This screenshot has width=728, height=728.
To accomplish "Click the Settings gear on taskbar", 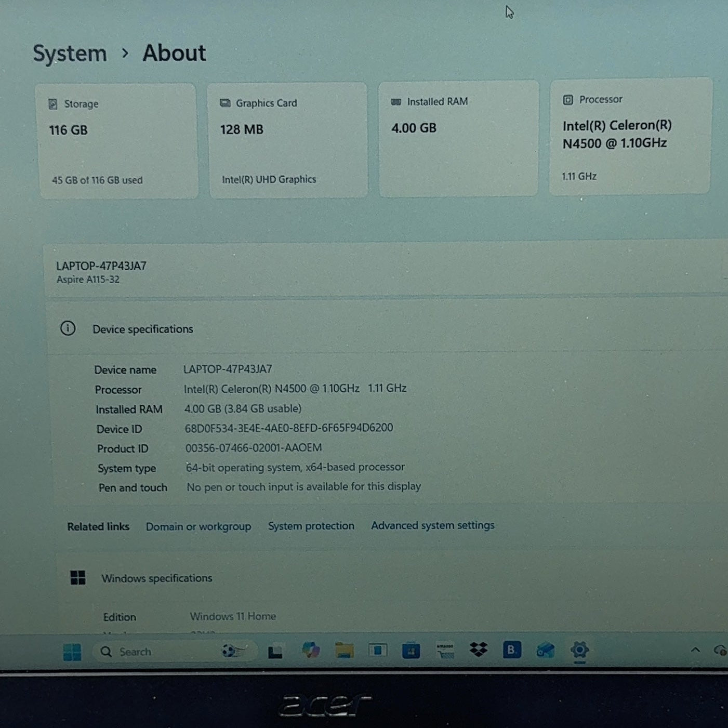I will point(579,650).
